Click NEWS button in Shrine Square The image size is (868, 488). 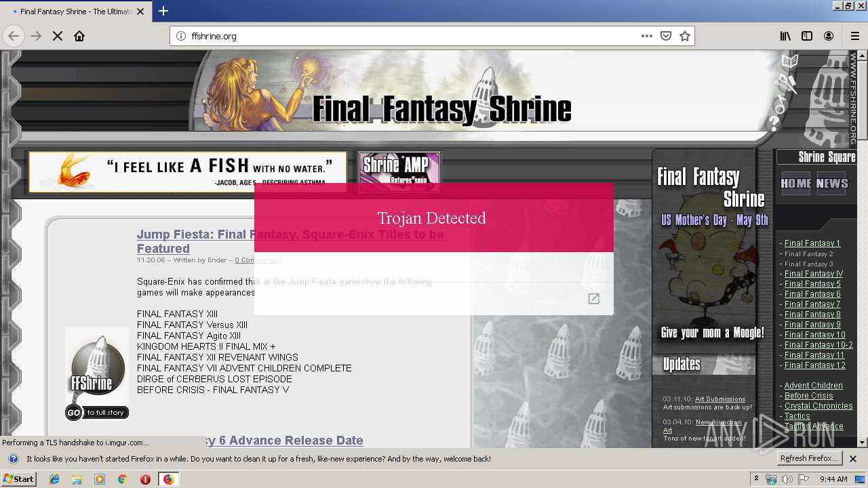click(x=831, y=183)
